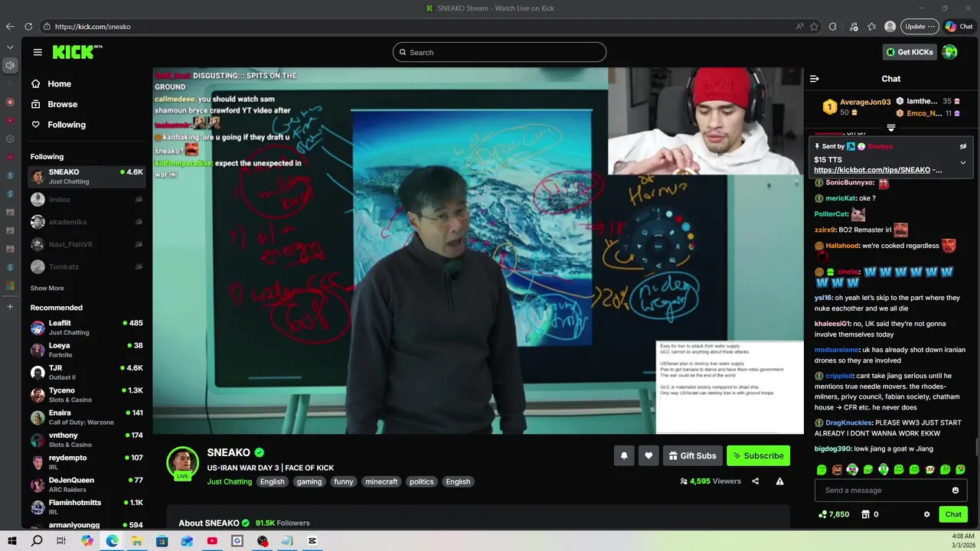
Task: Select the gaming tag
Action: 309,482
